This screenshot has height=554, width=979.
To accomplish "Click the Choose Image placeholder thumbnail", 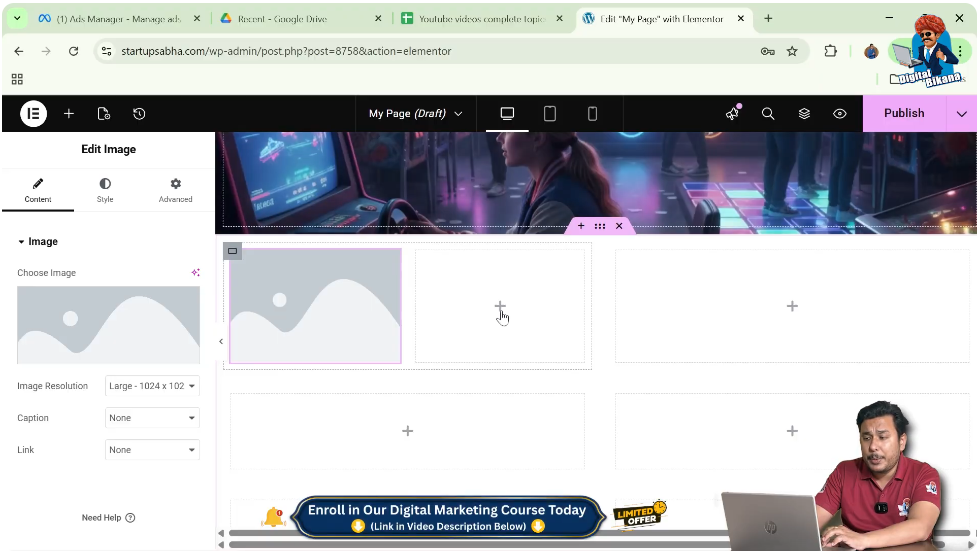I will [x=109, y=325].
